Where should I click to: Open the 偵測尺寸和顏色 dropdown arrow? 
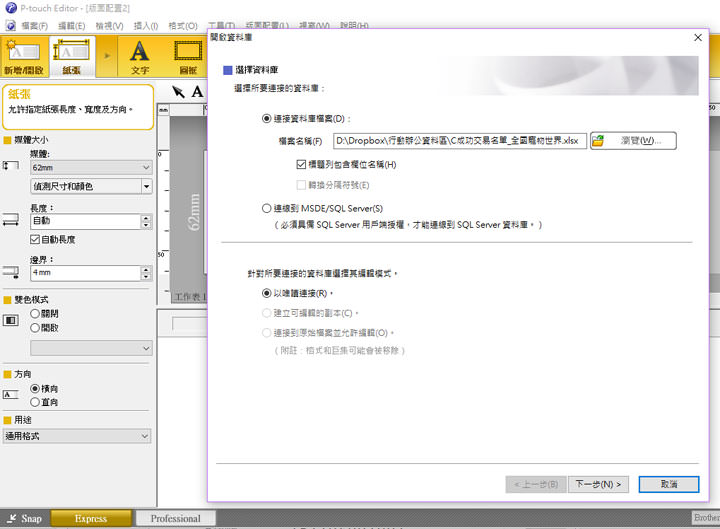146,186
